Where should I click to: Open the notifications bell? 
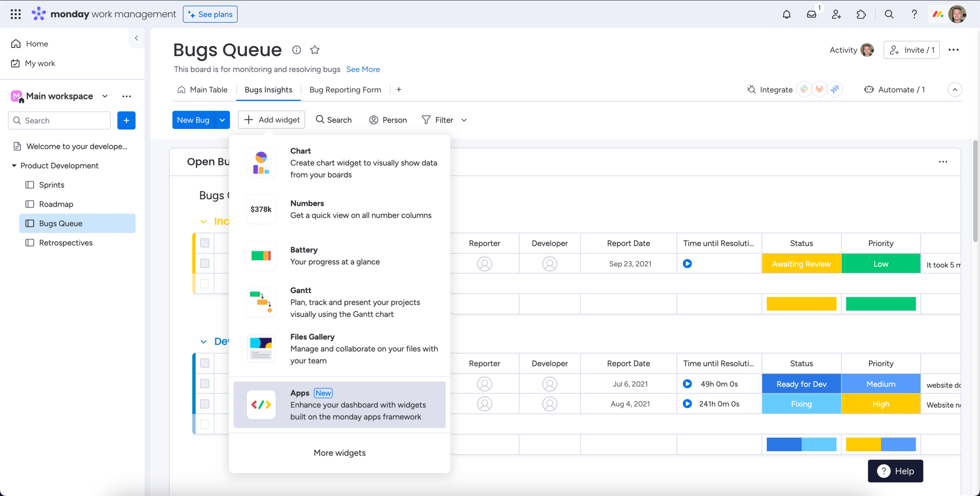coord(786,14)
